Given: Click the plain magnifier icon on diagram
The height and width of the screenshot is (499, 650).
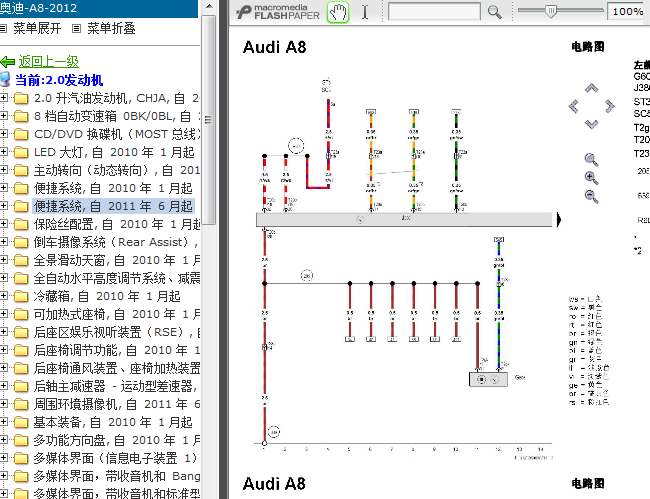Looking at the screenshot, I should (x=591, y=160).
